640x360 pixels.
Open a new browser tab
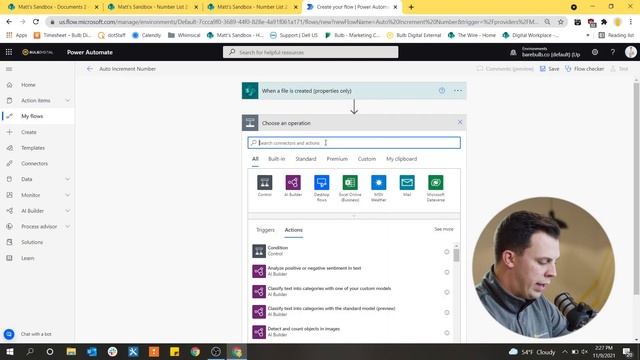point(411,7)
